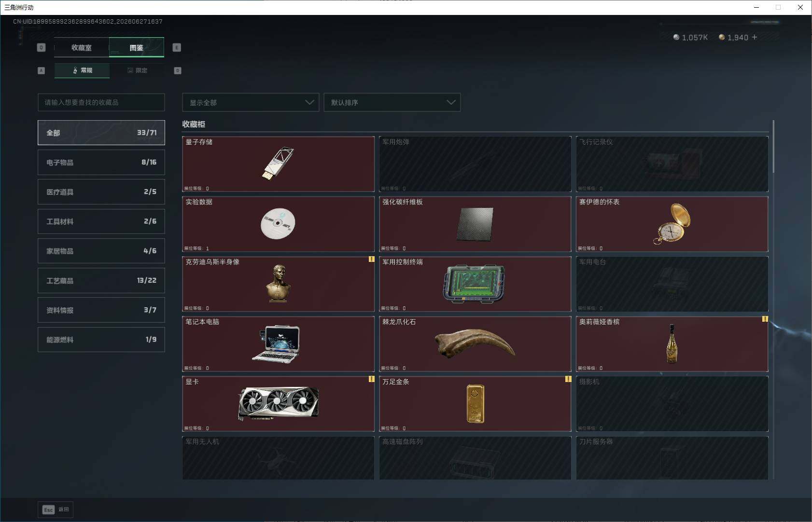Screen dimensions: 812x522
Task: Click the 收藏柜 section heading
Action: click(194, 124)
